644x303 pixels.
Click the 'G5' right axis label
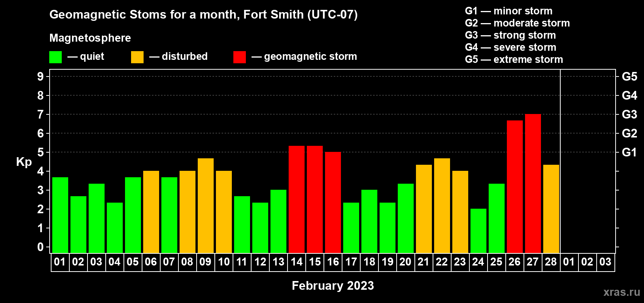click(630, 77)
